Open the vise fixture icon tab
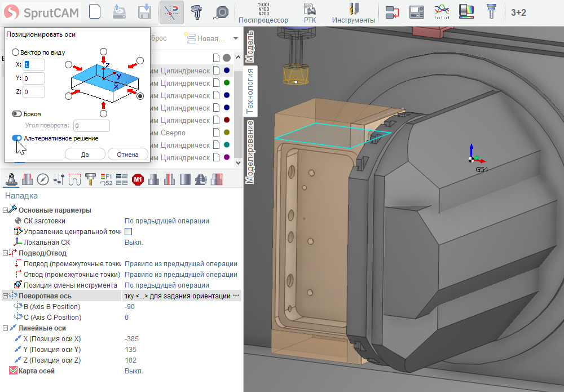This screenshot has width=564, height=392. [201, 179]
